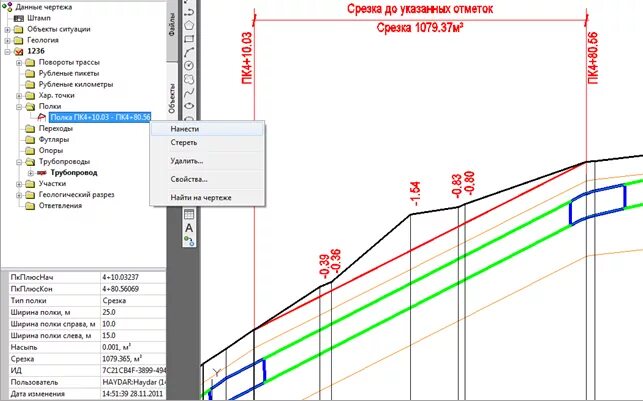This screenshot has width=643, height=401.
Task: Click the Переходы folder icon
Action: pyautogui.click(x=30, y=129)
